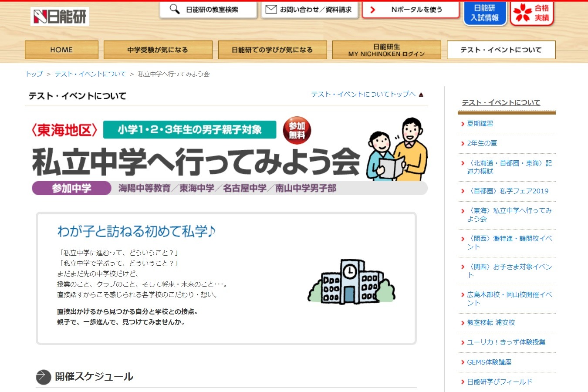
Task: Click トップ breadcrumb link
Action: [34, 74]
